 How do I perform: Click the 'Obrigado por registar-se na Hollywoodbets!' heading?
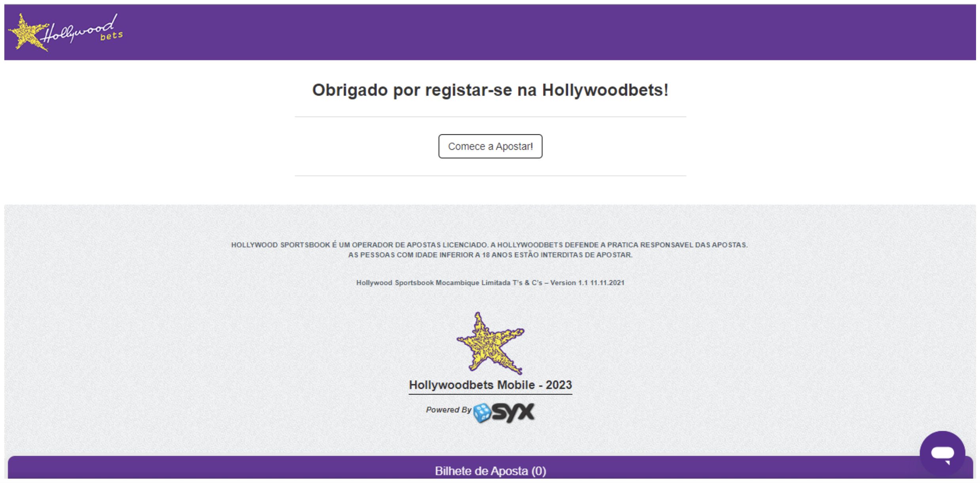tap(490, 90)
